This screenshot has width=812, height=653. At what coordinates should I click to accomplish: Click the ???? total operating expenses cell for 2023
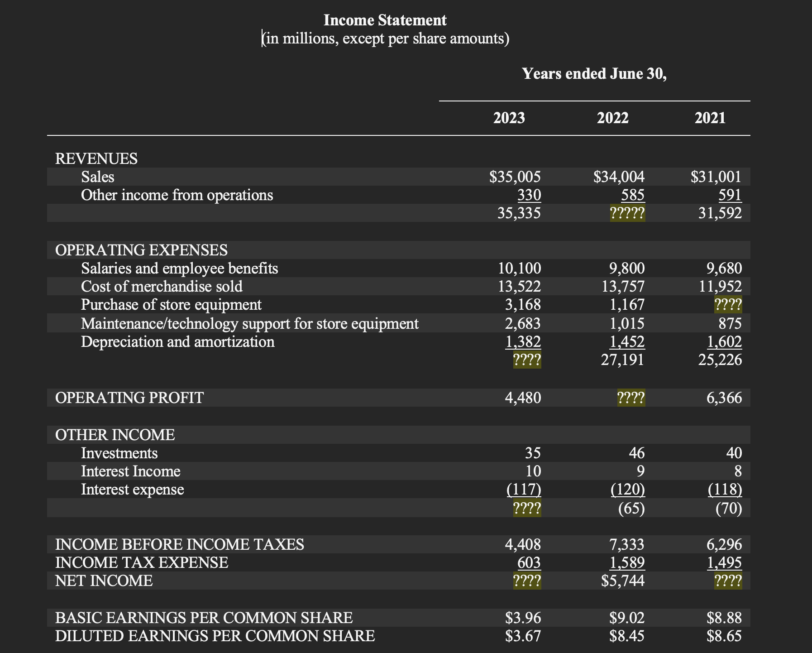526,360
